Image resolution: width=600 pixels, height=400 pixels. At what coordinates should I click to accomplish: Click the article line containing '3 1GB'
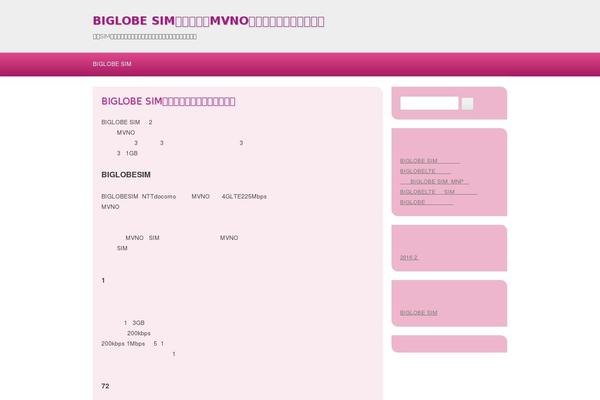[x=127, y=153]
